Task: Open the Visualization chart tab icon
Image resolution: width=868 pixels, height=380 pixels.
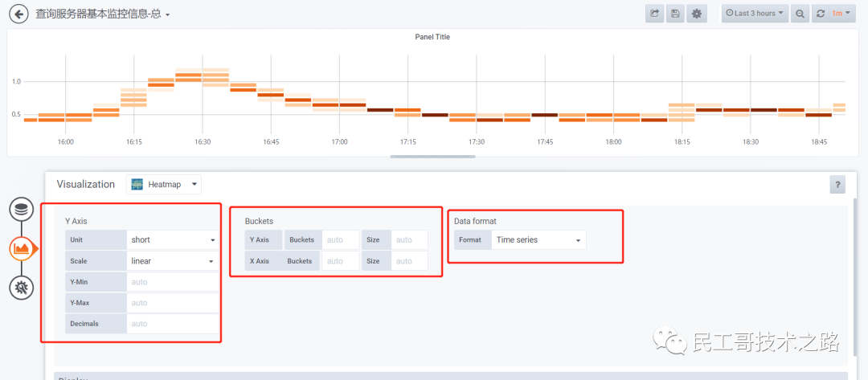Action: (22, 249)
